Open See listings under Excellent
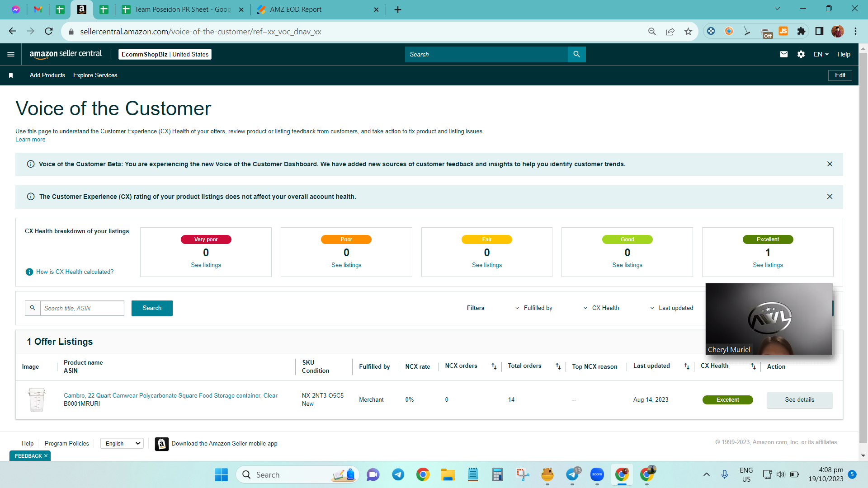This screenshot has width=868, height=488. [x=768, y=265]
